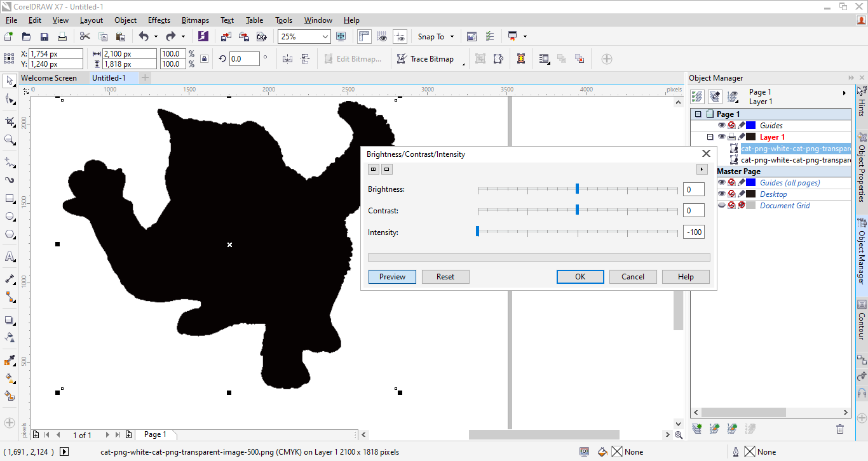The height and width of the screenshot is (461, 868).
Task: Click the Export icon
Action: [x=244, y=36]
